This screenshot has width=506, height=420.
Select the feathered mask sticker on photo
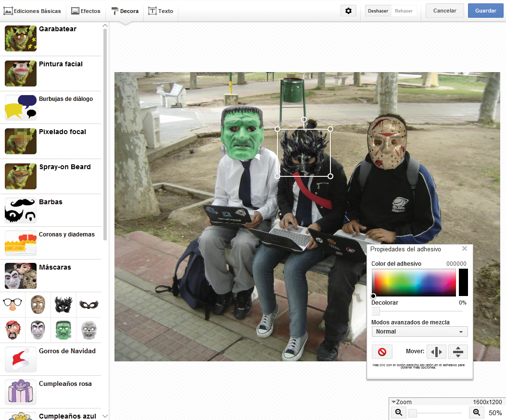coord(304,153)
